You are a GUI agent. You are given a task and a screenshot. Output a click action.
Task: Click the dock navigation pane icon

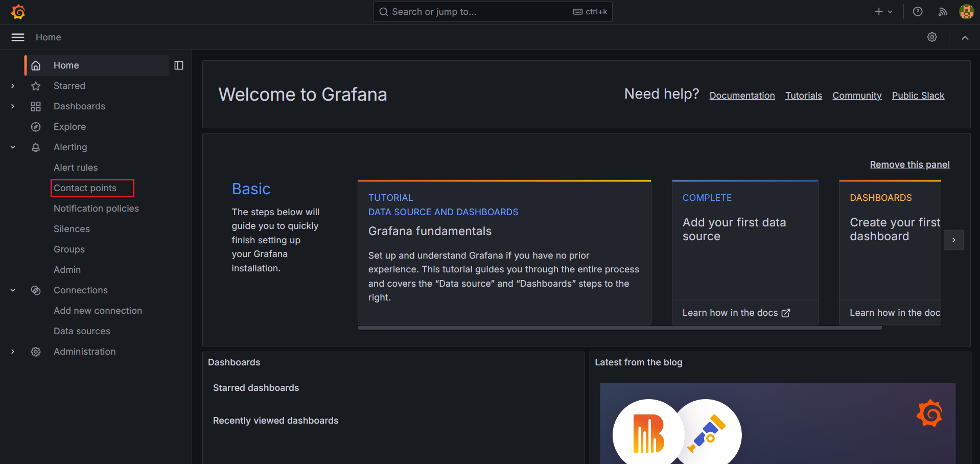(178, 65)
